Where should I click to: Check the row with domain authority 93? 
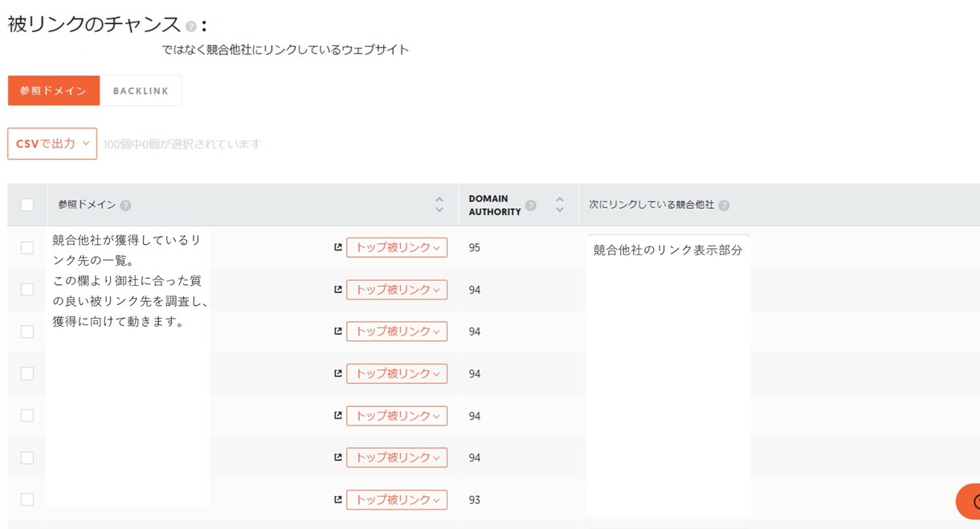(x=27, y=499)
